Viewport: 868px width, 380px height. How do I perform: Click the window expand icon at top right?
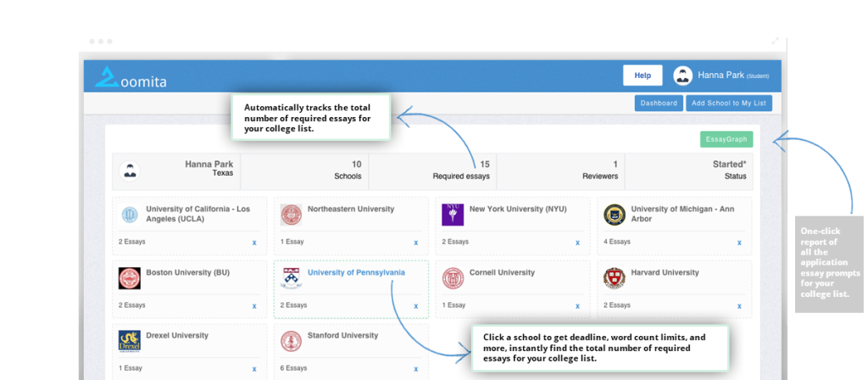[776, 41]
